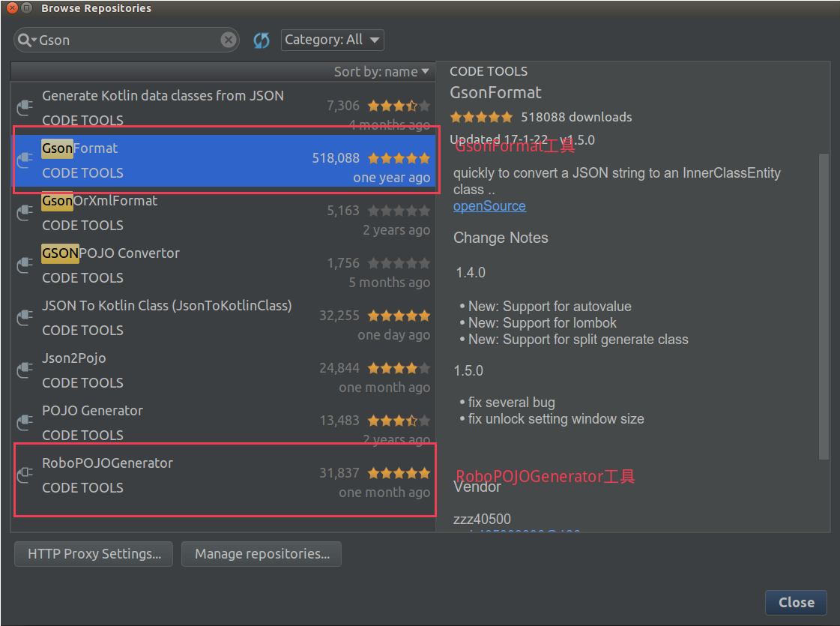Open the Sort by: name dropdown
Screen dimensions: 840x626
(x=381, y=72)
